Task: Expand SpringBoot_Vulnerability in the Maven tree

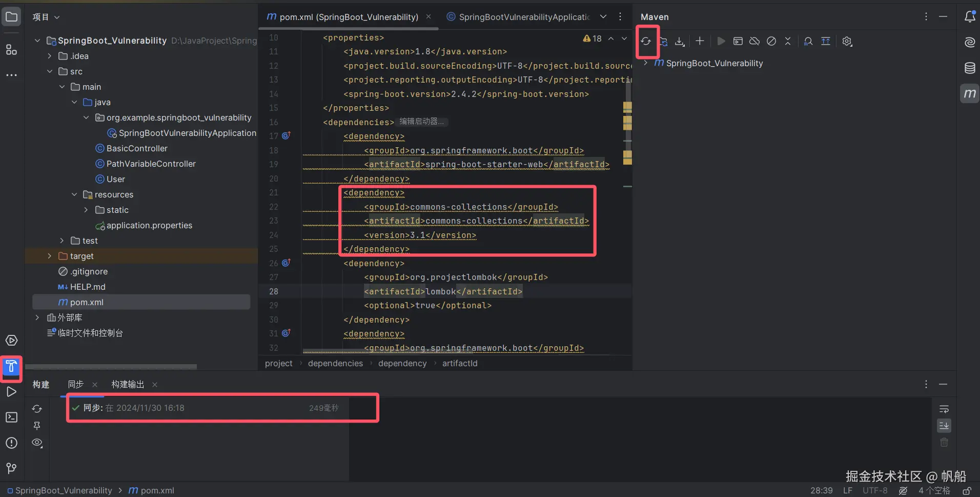Action: [646, 63]
